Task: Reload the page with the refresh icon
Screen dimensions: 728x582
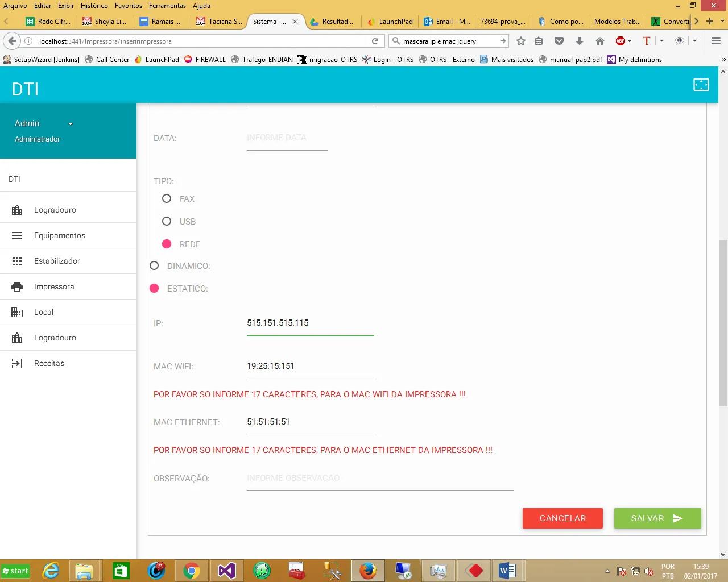Action: click(x=375, y=41)
